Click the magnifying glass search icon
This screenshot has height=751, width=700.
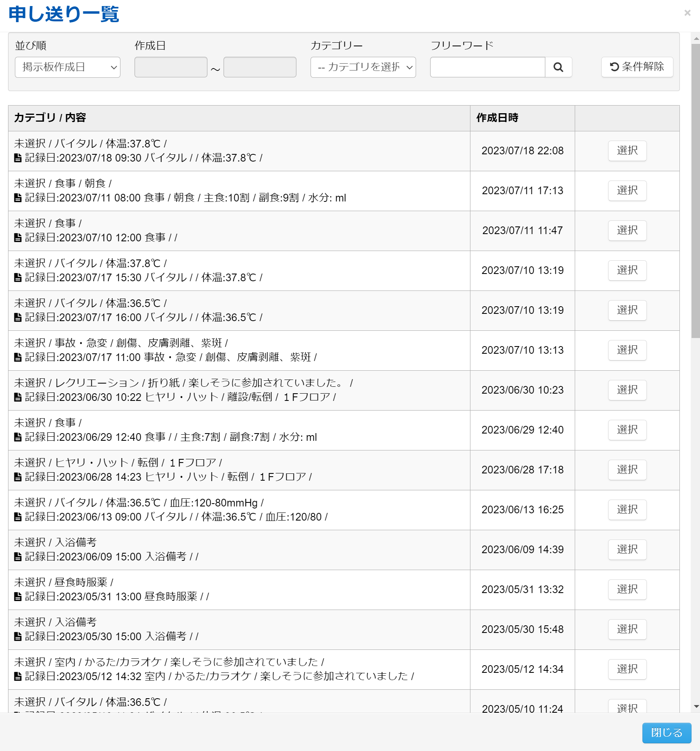[558, 67]
